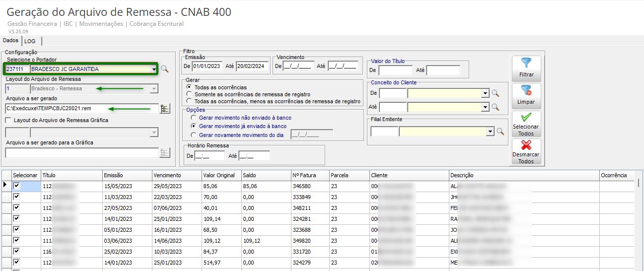
Task: Open file browser for Arquivo a ser gerado
Action: 164,109
